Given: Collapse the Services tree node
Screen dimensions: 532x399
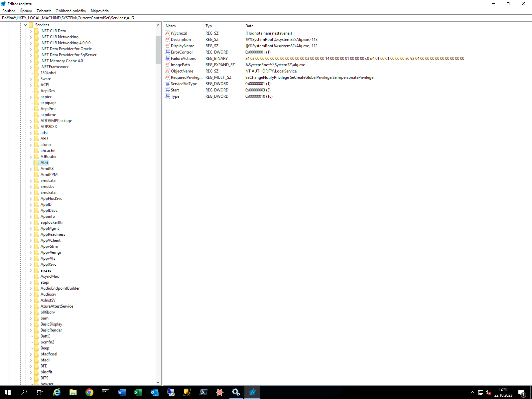Looking at the screenshot, I should (25, 25).
